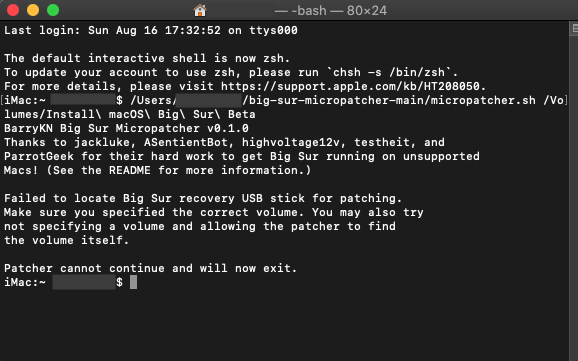Click the split pane icon above the scrollbar
The height and width of the screenshot is (361, 578).
click(x=574, y=29)
